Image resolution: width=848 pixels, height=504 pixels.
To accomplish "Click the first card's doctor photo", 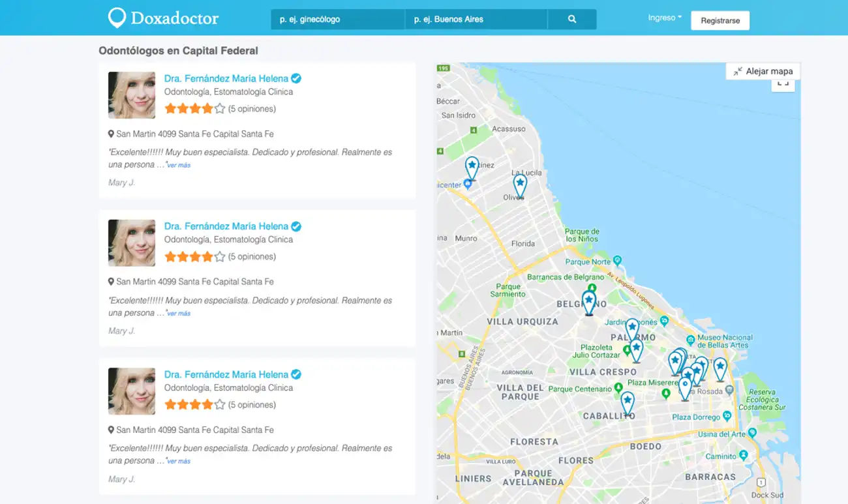I will 132,95.
